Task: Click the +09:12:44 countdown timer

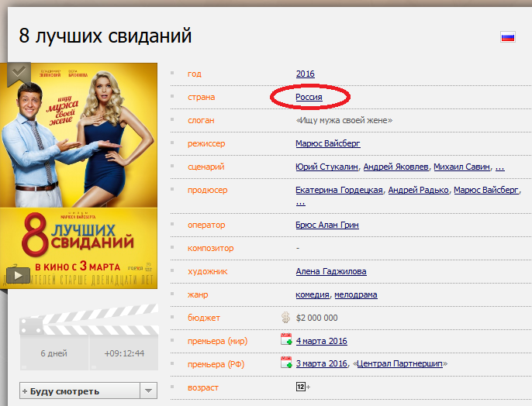Action: click(x=124, y=353)
